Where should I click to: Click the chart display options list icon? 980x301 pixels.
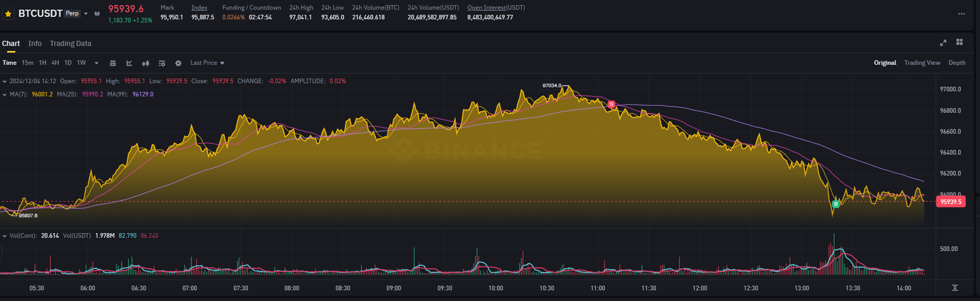[x=162, y=63]
